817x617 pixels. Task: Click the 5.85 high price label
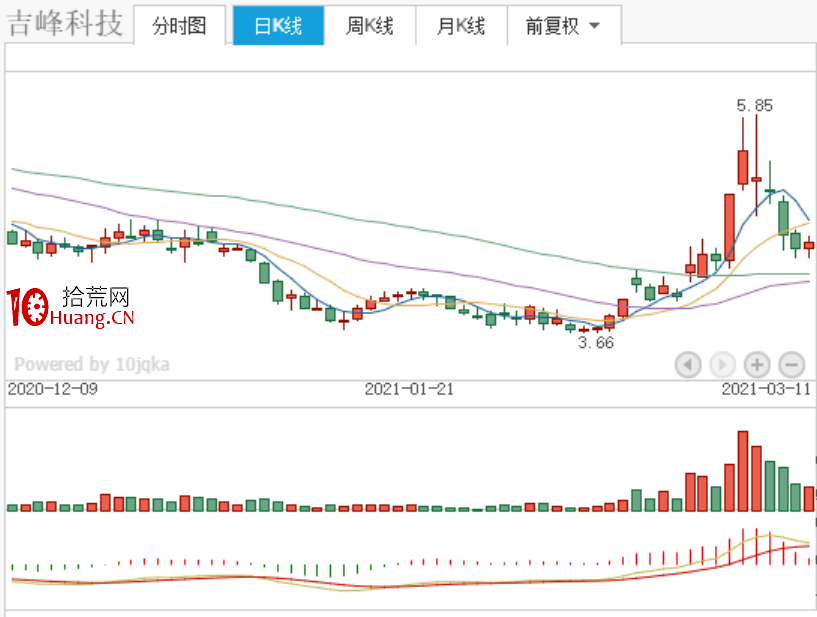(754, 105)
